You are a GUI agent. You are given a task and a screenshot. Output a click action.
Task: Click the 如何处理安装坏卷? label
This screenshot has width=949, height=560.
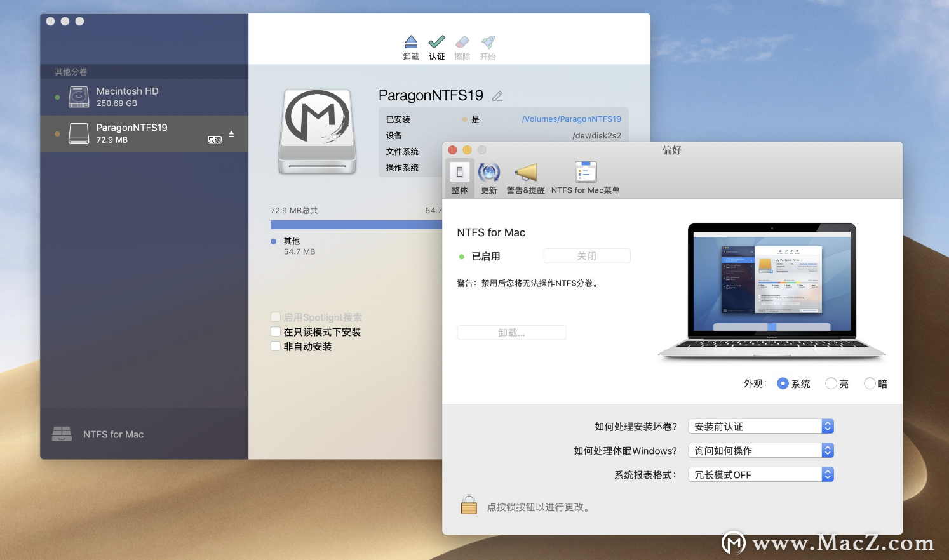pyautogui.click(x=636, y=427)
